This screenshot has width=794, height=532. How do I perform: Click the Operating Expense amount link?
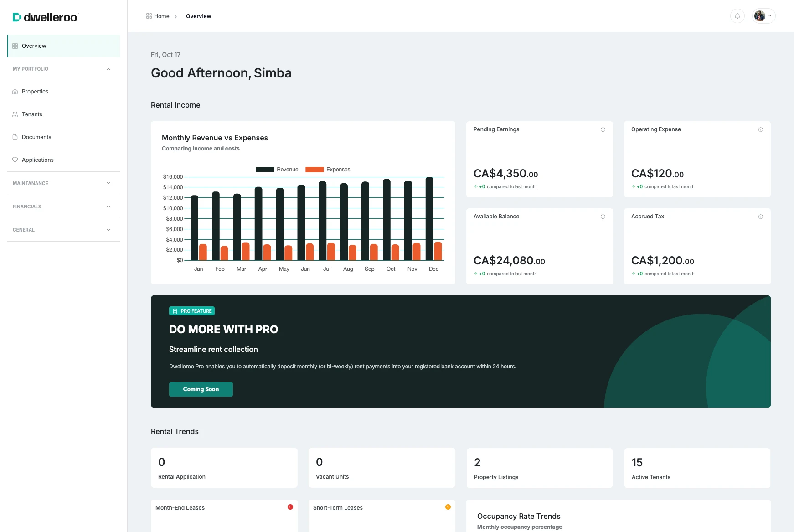tap(657, 174)
